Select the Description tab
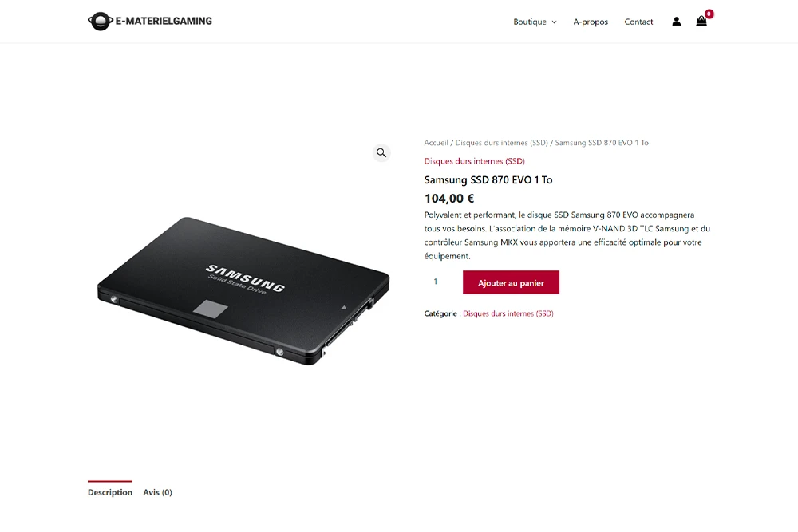 point(110,492)
